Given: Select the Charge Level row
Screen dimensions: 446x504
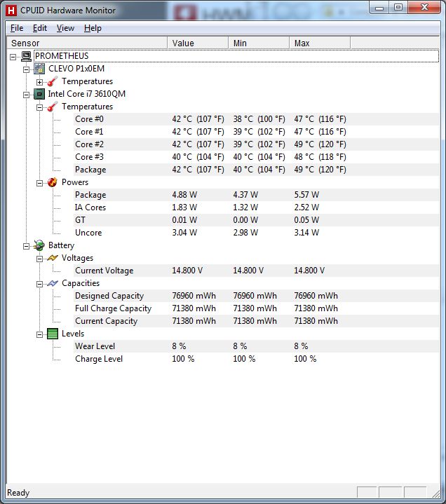Looking at the screenshot, I should pos(257,359).
